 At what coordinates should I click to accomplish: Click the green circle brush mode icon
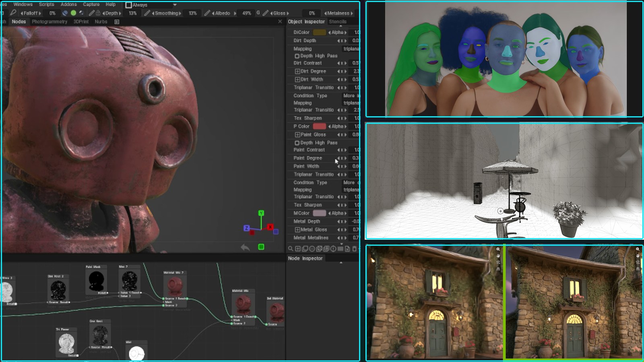[73, 13]
